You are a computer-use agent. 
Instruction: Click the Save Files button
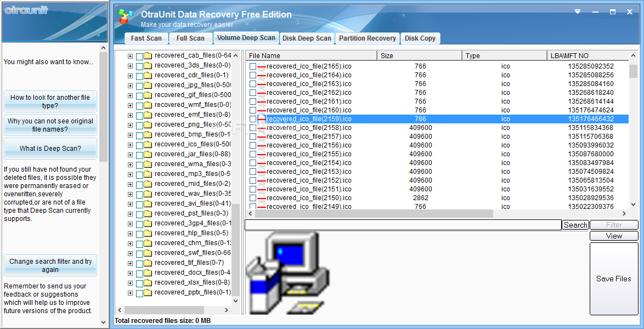coord(614,279)
